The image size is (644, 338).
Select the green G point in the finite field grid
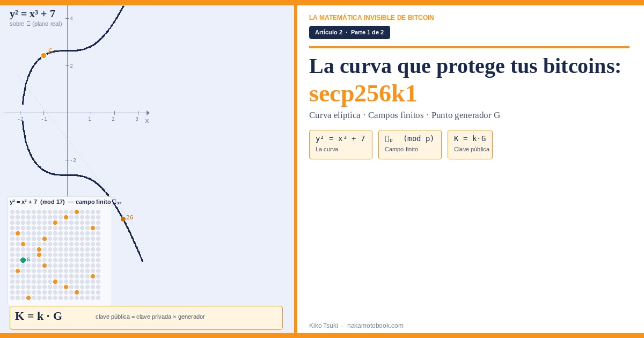coord(23,260)
